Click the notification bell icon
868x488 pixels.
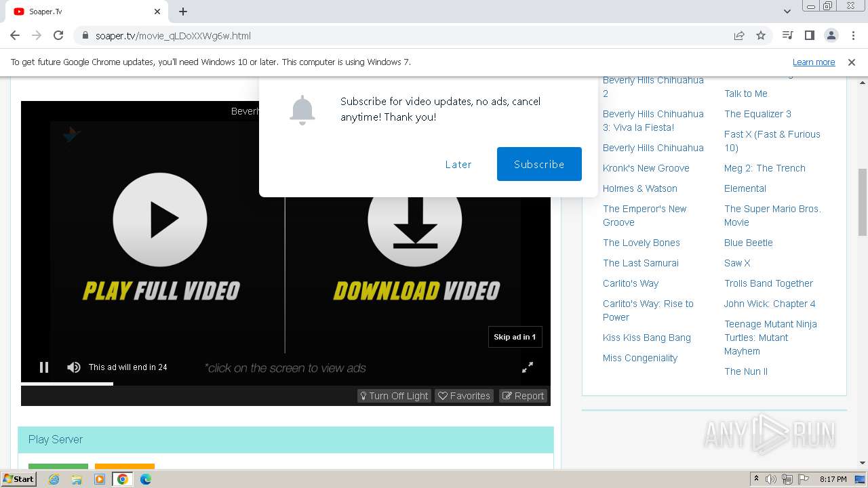click(x=302, y=110)
